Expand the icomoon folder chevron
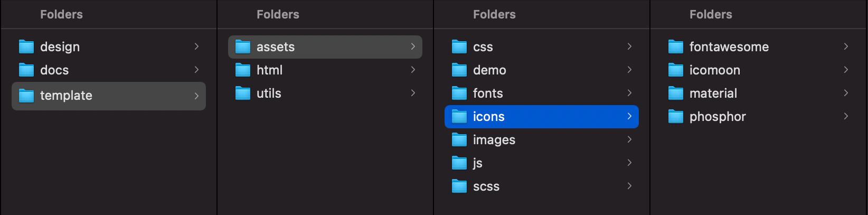Screen dimensions: 868x215 pyautogui.click(x=846, y=70)
